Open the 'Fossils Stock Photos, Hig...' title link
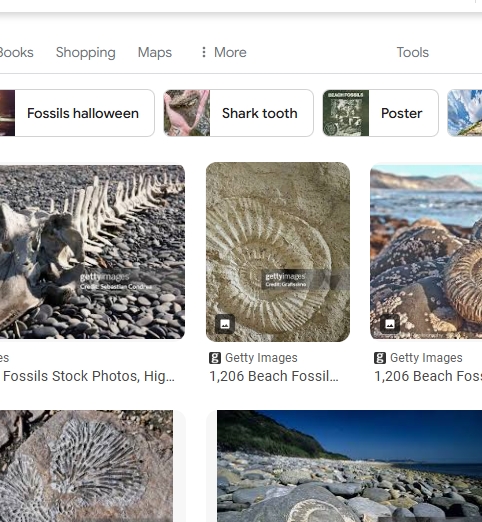482x522 pixels. coord(88,376)
